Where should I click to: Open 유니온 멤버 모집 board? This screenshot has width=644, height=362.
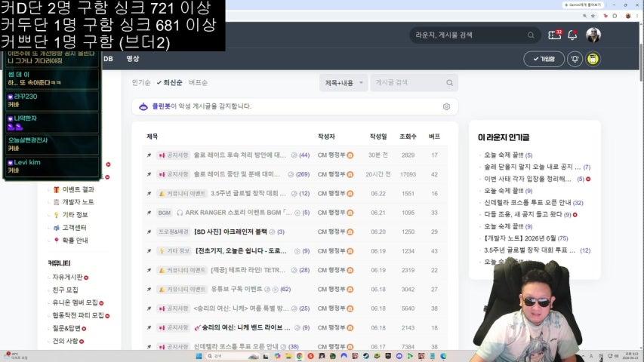(x=75, y=302)
